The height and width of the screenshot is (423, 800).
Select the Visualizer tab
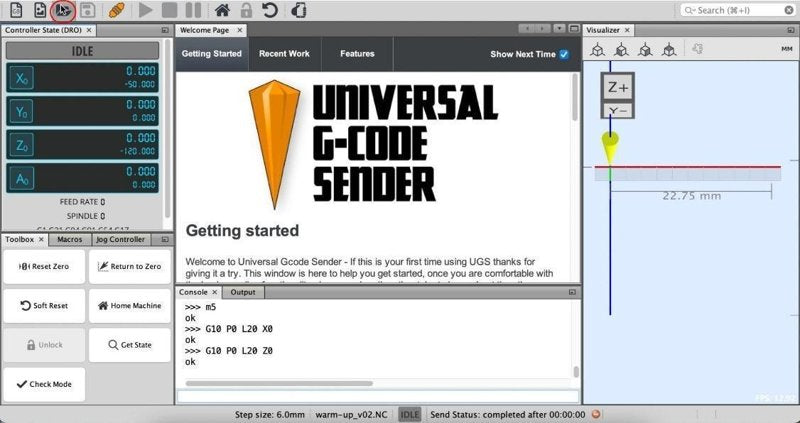coord(603,30)
